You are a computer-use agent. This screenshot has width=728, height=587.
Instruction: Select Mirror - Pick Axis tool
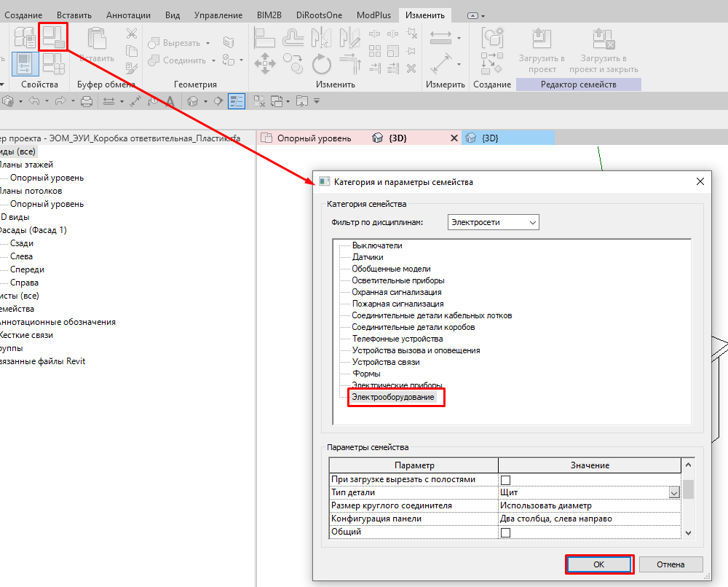[x=321, y=38]
